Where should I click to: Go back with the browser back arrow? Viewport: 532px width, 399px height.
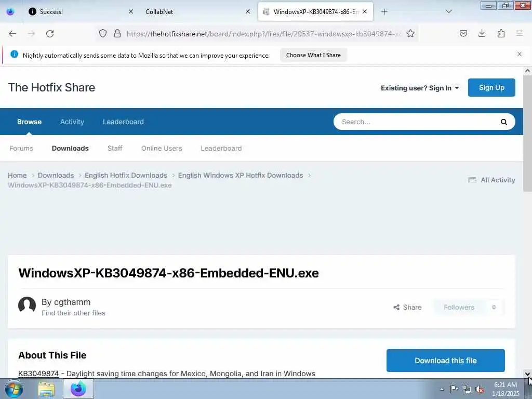coord(12,34)
